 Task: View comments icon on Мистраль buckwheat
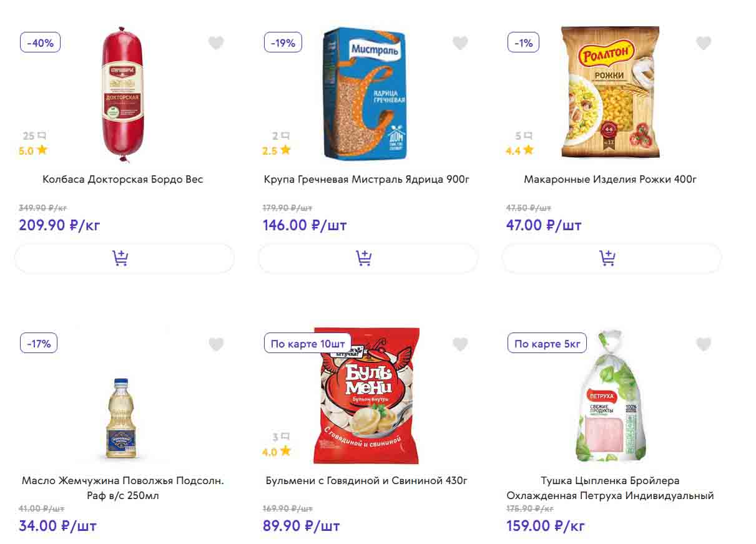[x=285, y=136]
